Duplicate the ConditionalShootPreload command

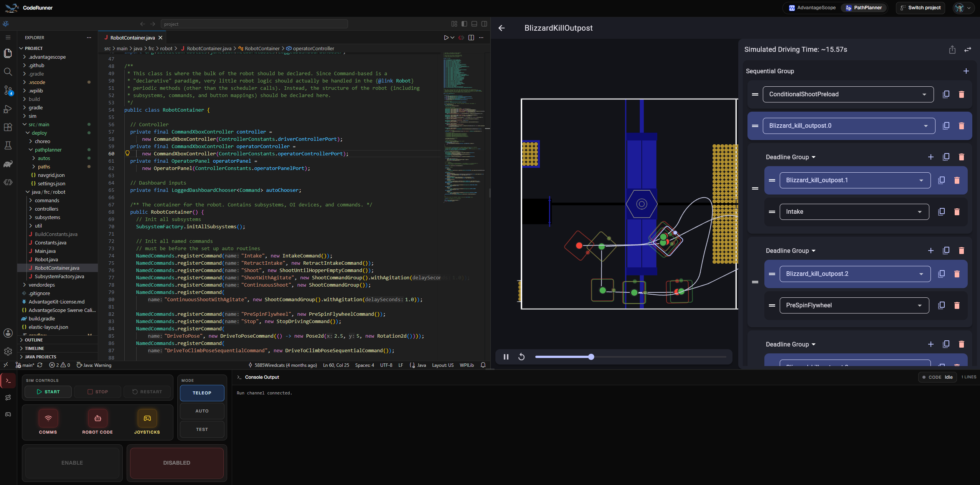click(946, 94)
